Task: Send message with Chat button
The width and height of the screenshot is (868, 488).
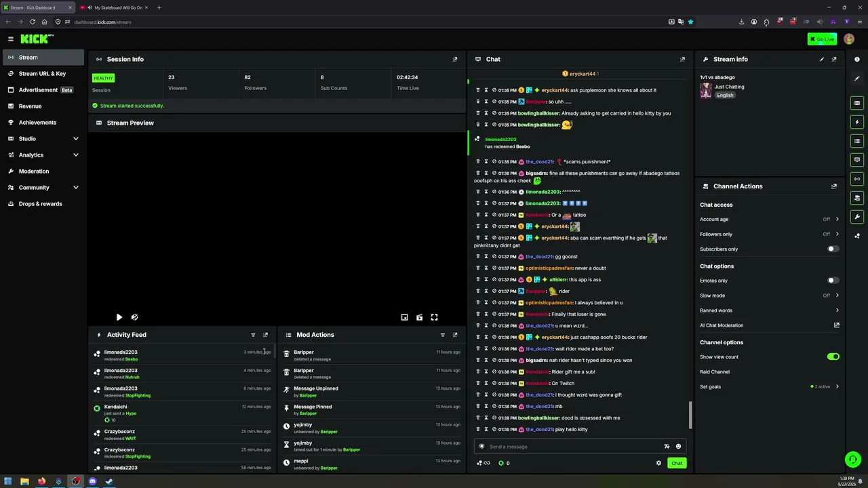Action: pos(677,463)
